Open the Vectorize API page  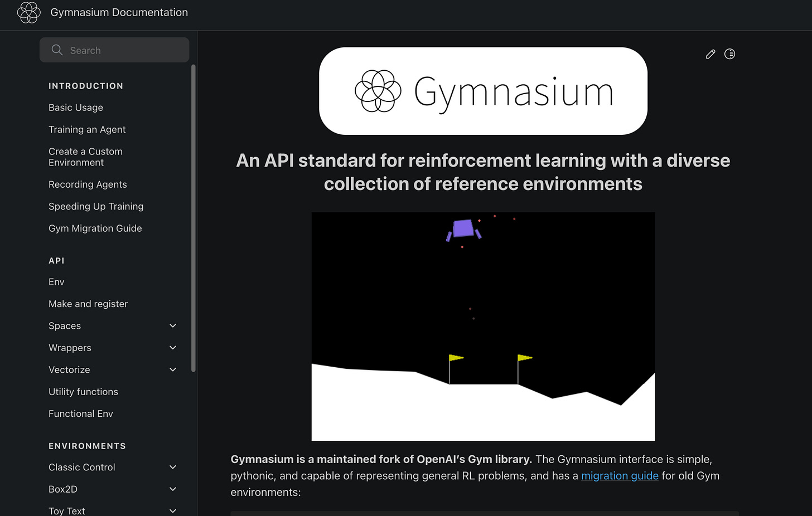tap(69, 370)
